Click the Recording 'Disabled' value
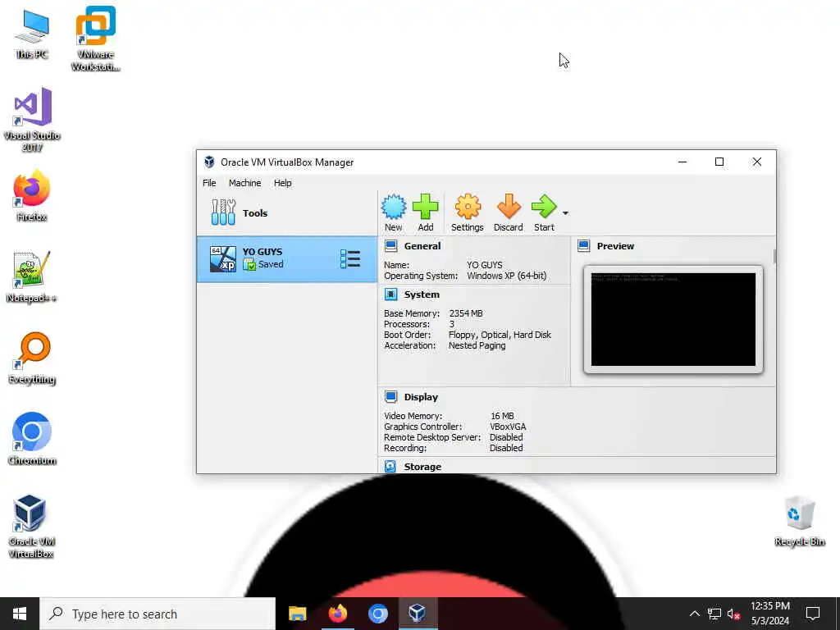Screen dimensions: 840x630 (x=505, y=448)
